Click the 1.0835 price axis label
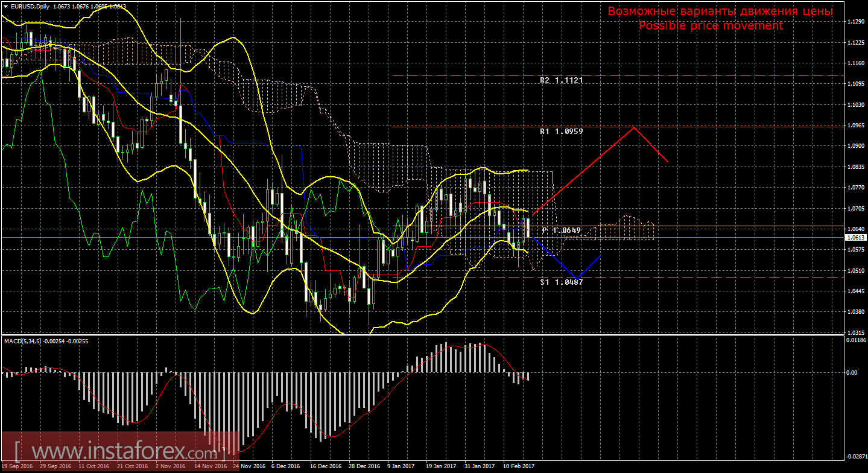The image size is (868, 473). click(x=855, y=167)
